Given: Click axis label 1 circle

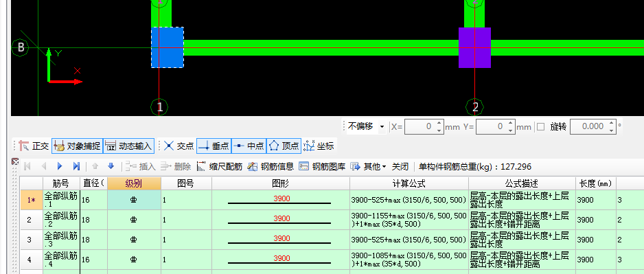Looking at the screenshot, I should point(160,107).
